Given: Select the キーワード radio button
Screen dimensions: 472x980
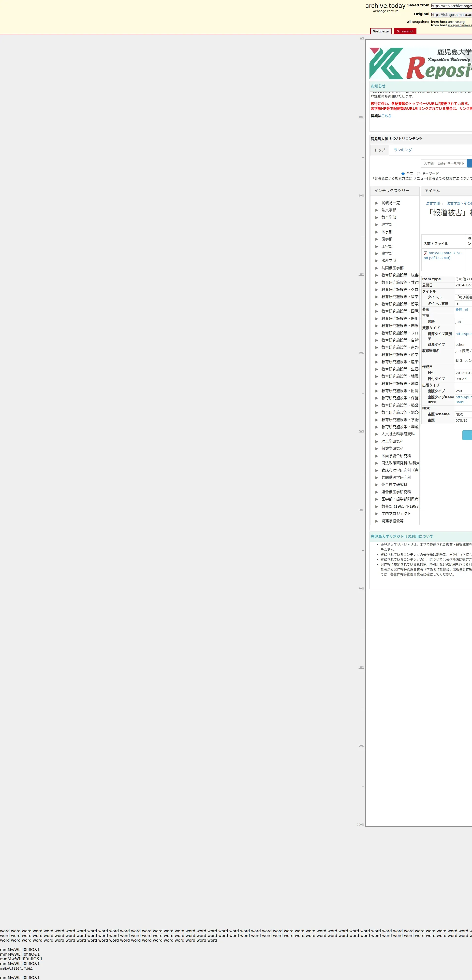Looking at the screenshot, I should (x=418, y=174).
